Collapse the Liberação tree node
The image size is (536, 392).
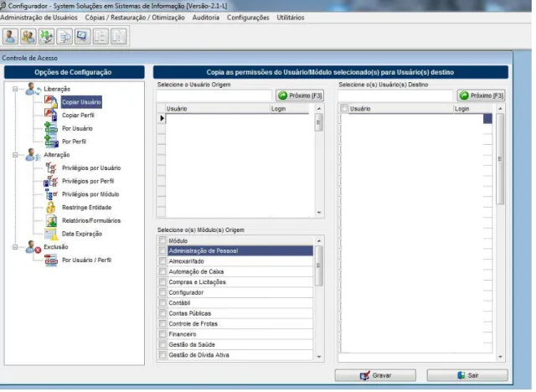click(15, 89)
